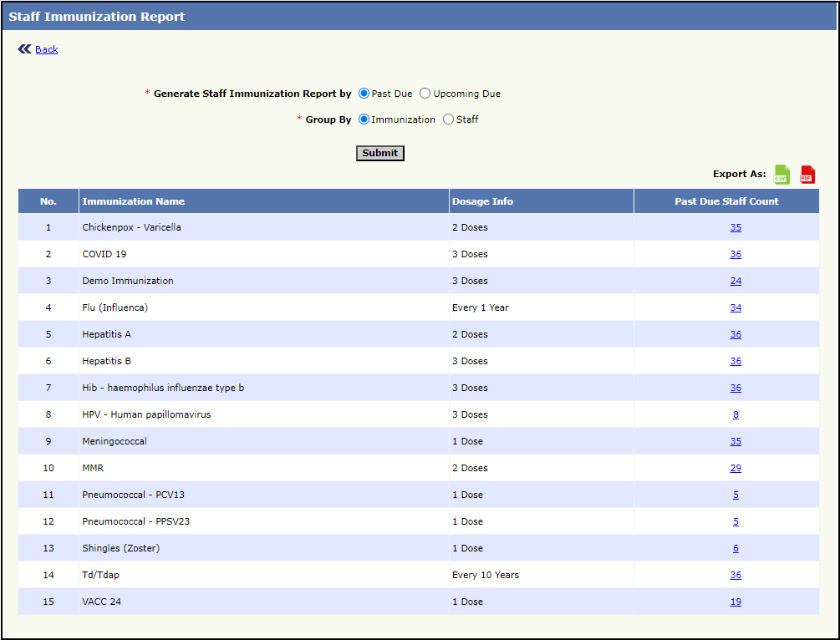This screenshot has height=640, width=840.
Task: Open Chickenpox - Varicella past due count
Action: [x=736, y=227]
